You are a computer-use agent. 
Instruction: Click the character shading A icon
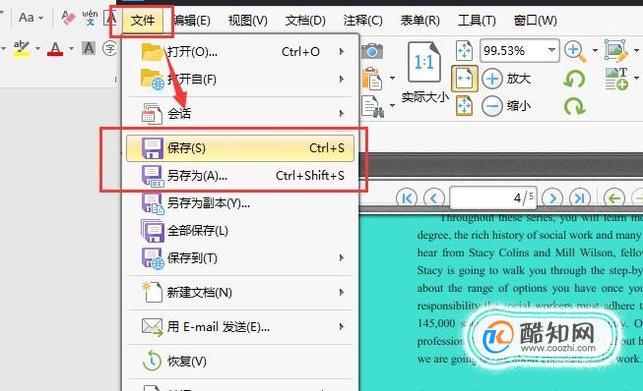coord(89,48)
